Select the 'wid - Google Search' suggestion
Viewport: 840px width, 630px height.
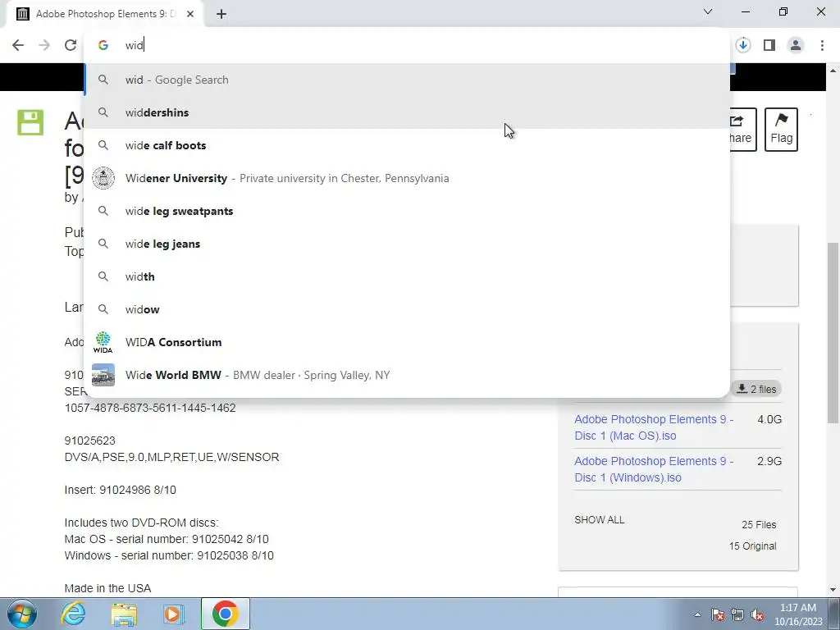pos(407,80)
